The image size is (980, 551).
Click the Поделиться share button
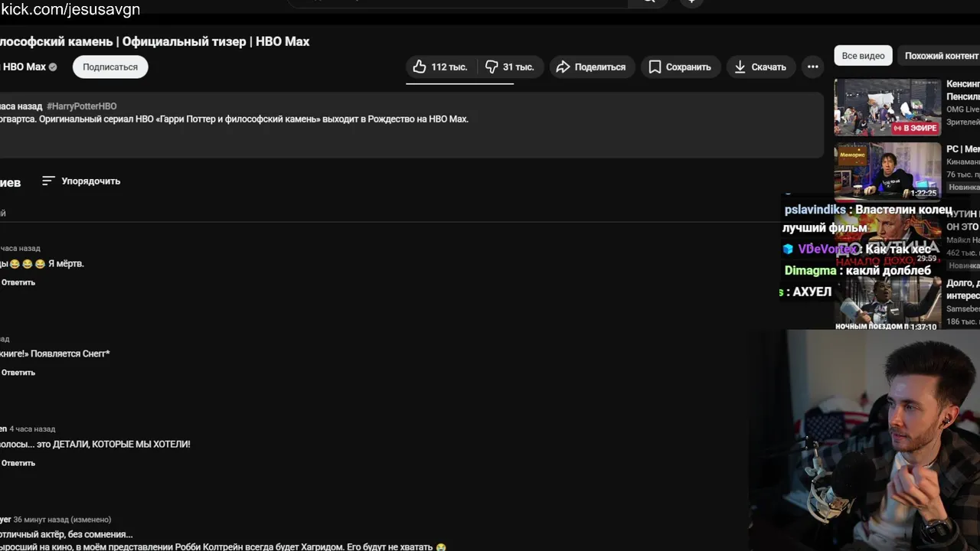pyautogui.click(x=591, y=67)
